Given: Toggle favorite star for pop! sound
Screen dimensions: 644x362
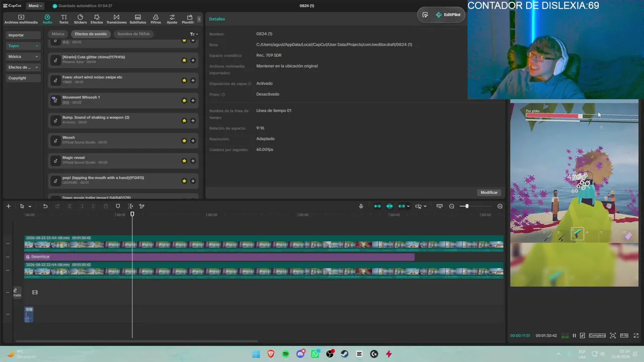Looking at the screenshot, I should click(x=184, y=181).
